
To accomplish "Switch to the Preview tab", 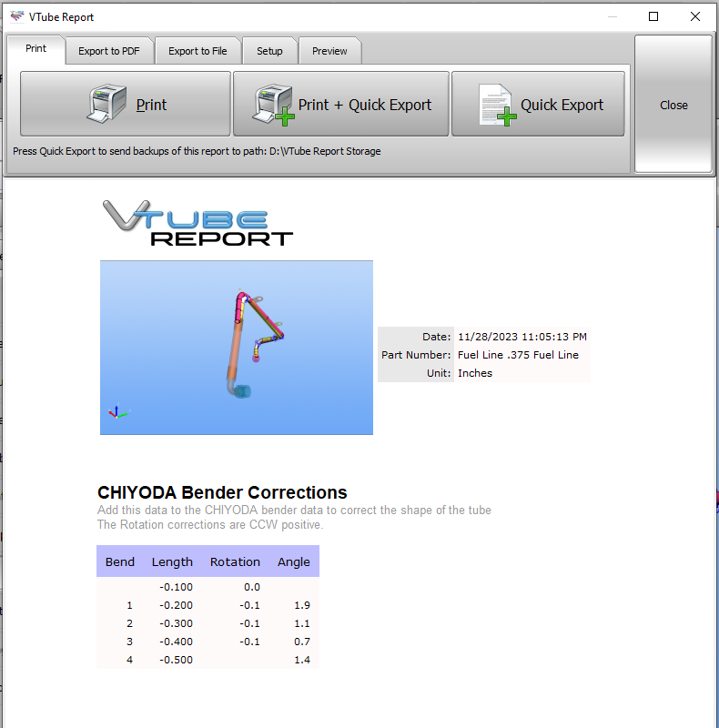I will pos(329,51).
